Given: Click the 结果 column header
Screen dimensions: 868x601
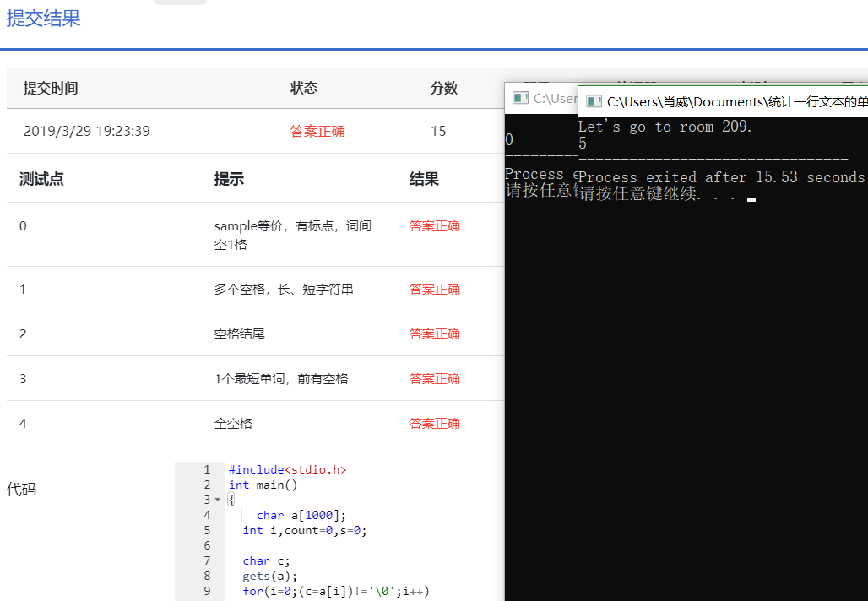Looking at the screenshot, I should (424, 179).
